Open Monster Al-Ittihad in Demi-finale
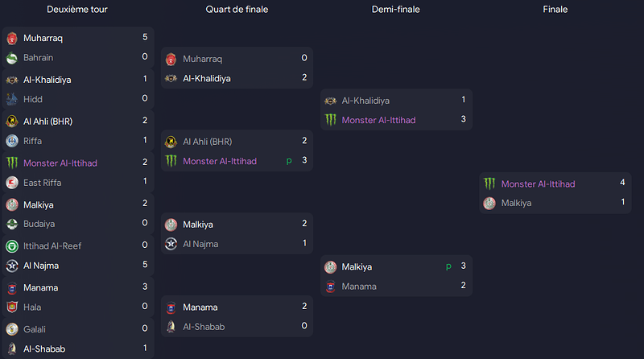The image size is (644, 359). (378, 121)
